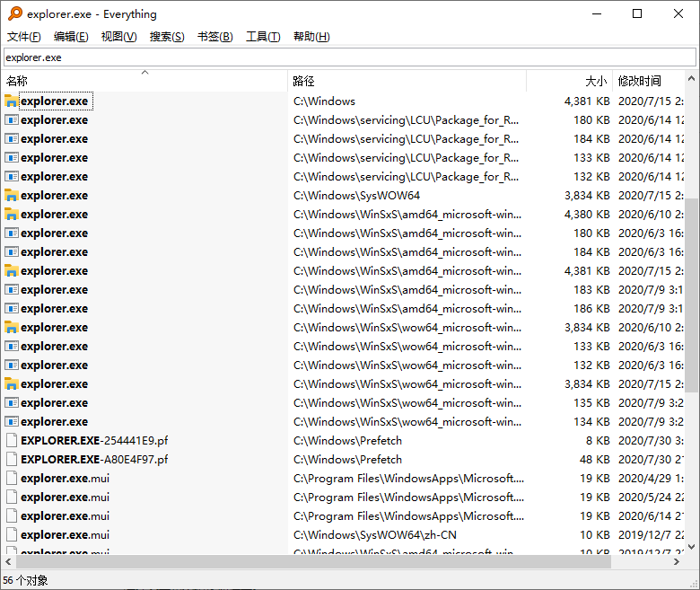Click the explorer icon of the 3,834 KB file dated 2020/6/10
Screen dimensions: 700x590
11,328
